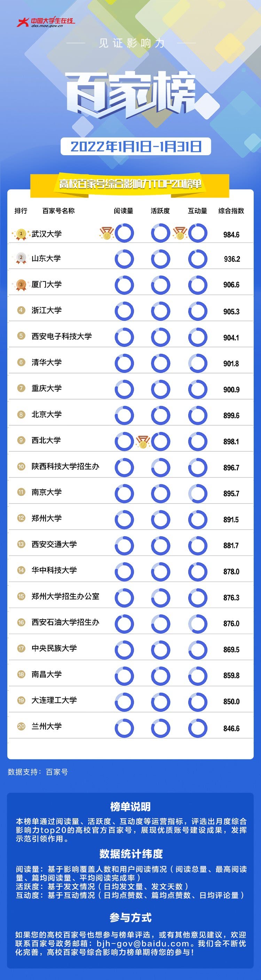Click the 活跃度 ring chart for 浙江大学
This screenshot has width=261, height=980.
point(160,311)
